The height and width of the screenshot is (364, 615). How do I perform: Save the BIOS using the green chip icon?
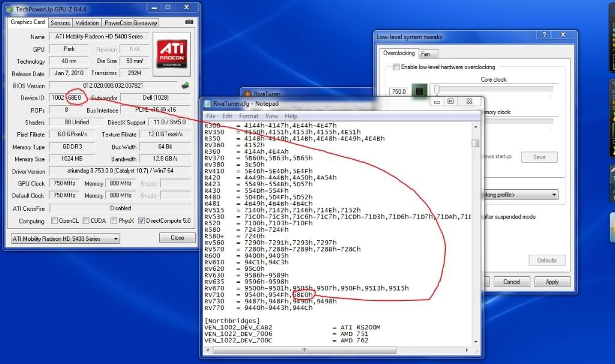point(185,85)
